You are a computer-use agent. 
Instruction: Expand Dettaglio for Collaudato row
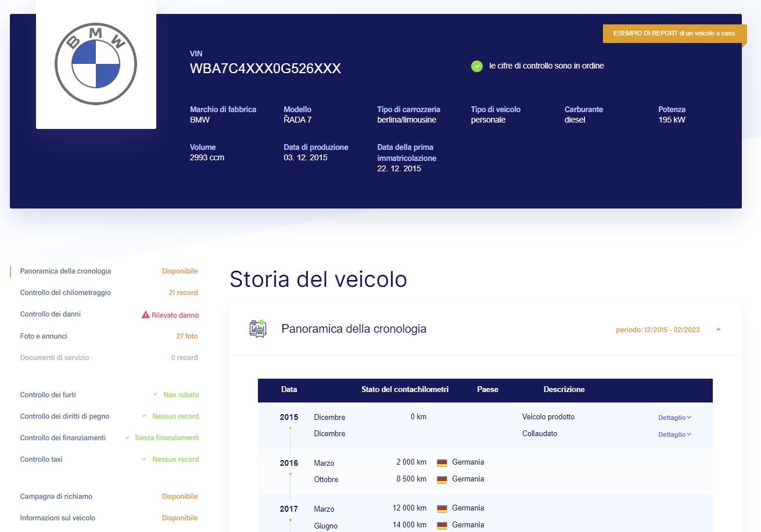pyautogui.click(x=674, y=434)
